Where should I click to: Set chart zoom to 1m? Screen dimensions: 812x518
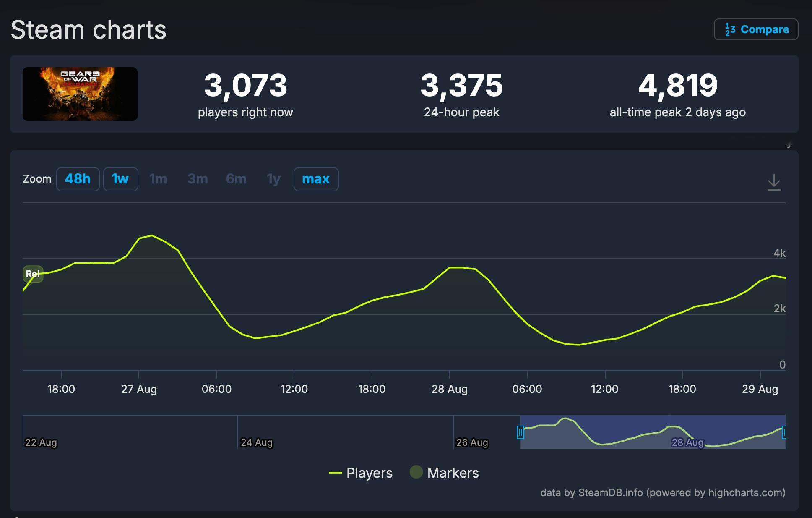[158, 179]
